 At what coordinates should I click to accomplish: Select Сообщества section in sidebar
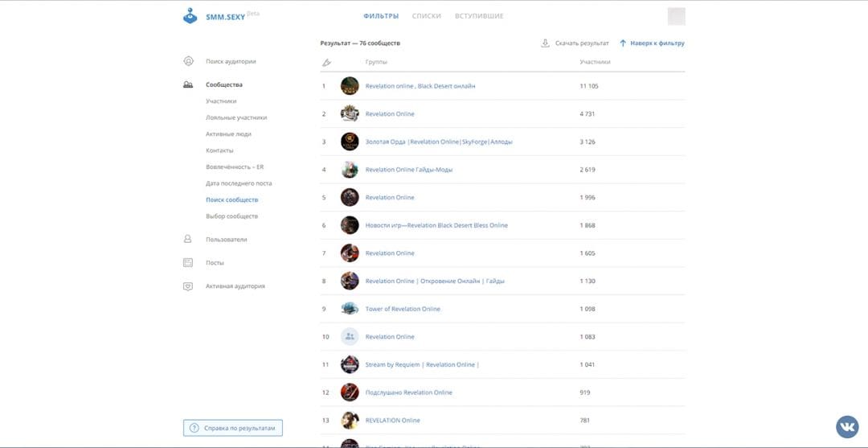click(224, 84)
